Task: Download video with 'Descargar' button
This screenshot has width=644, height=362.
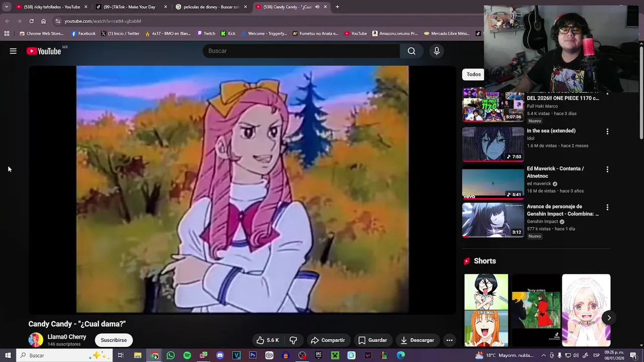Action: coord(417,340)
